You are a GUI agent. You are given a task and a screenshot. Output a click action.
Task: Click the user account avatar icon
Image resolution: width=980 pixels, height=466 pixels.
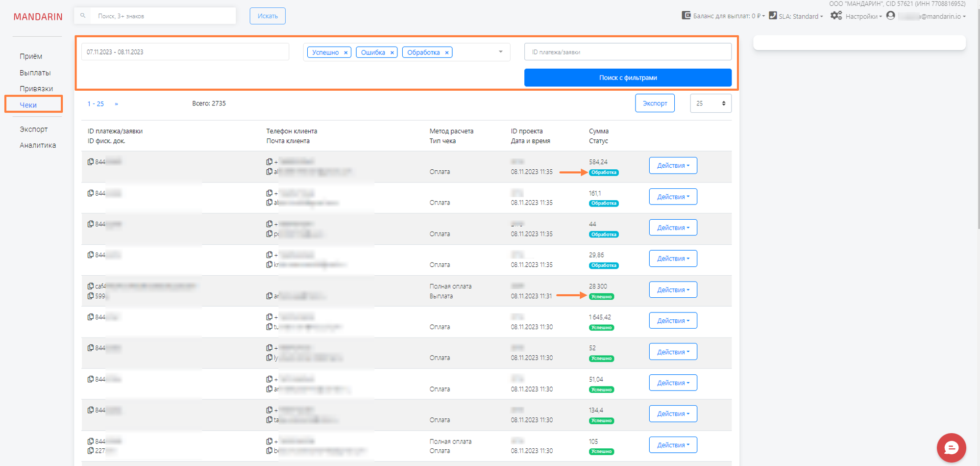coord(890,16)
